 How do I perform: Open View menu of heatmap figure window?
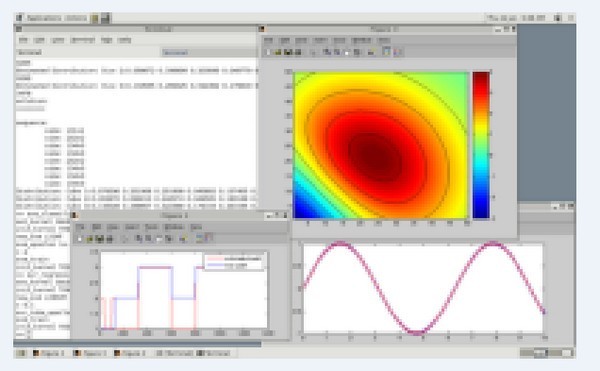click(301, 40)
